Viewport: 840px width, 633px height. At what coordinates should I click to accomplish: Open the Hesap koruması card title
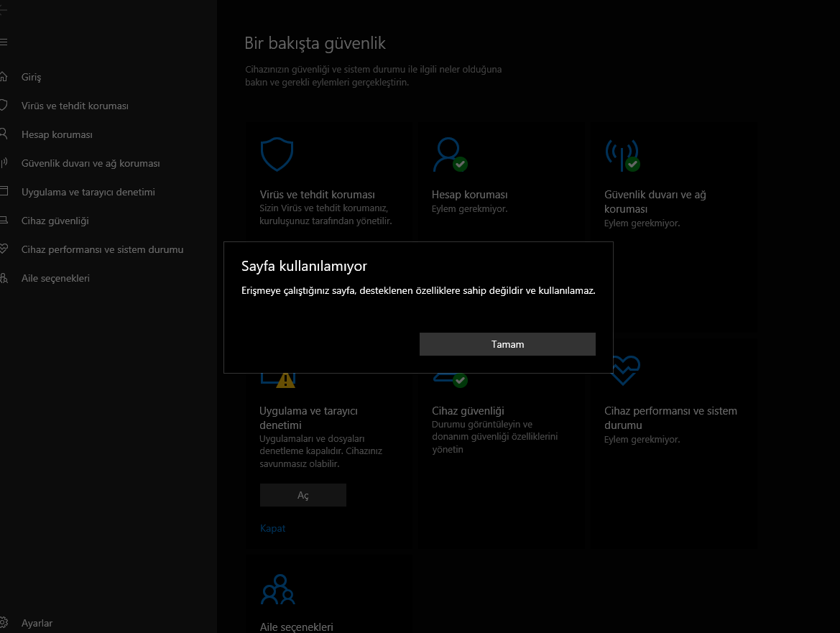(469, 195)
